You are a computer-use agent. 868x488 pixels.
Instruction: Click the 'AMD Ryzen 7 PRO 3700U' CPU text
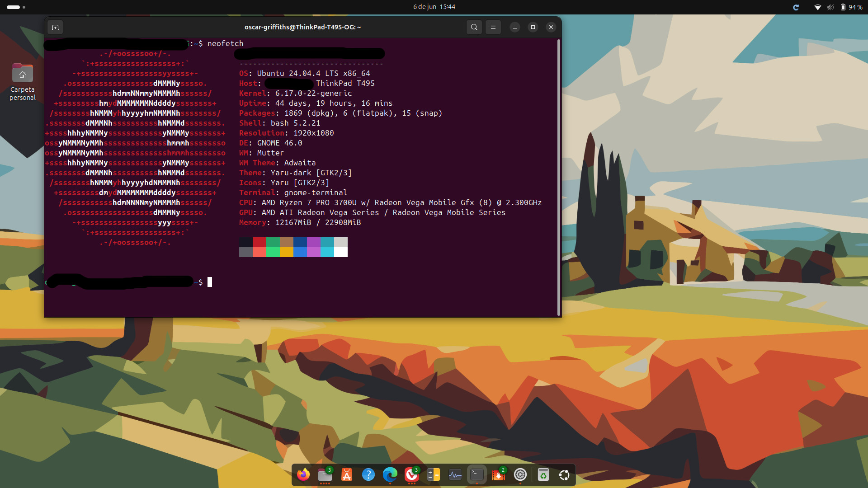309,202
